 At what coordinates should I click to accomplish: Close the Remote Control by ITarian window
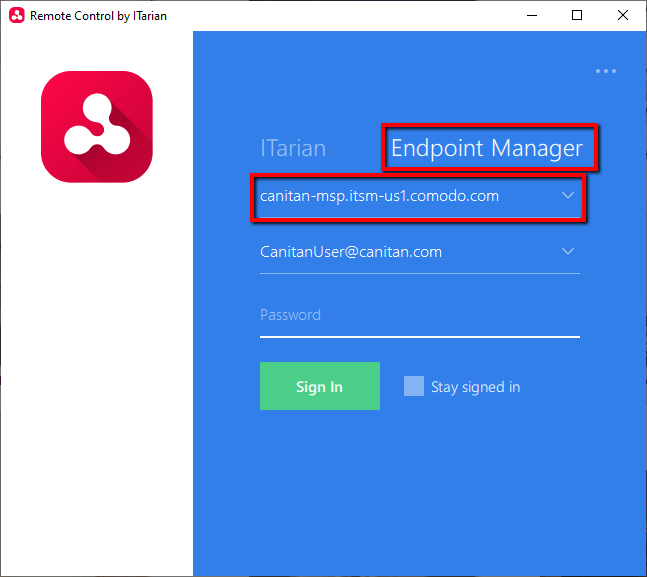[x=623, y=16]
